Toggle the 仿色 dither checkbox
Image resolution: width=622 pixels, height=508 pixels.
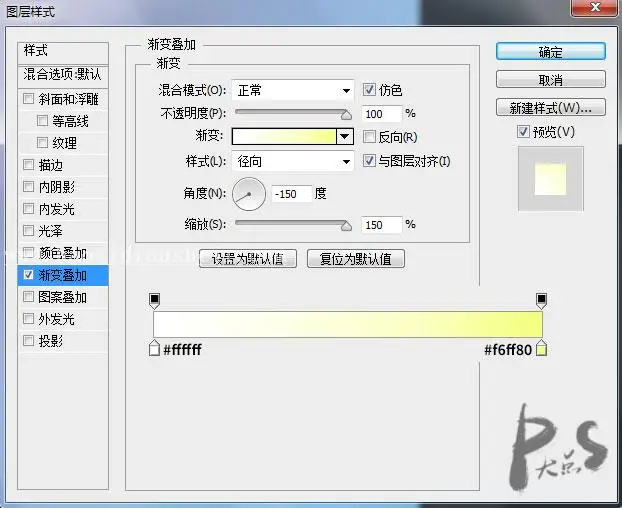pos(369,90)
